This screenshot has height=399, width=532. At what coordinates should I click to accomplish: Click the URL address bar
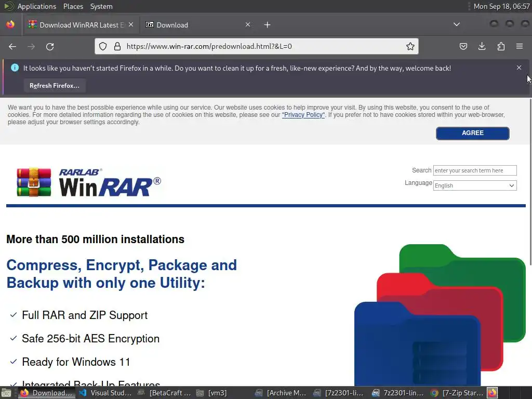pos(256,46)
